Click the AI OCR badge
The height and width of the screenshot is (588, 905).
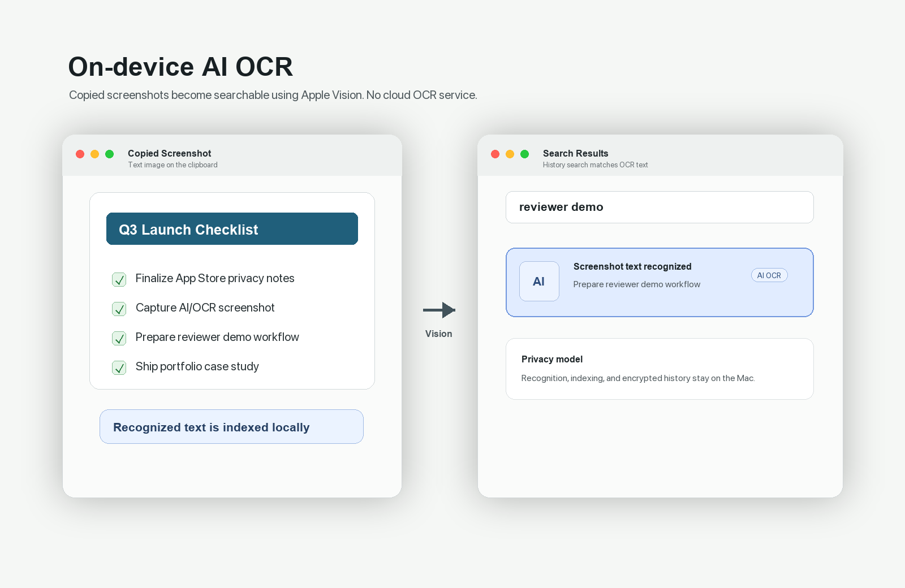coord(769,275)
